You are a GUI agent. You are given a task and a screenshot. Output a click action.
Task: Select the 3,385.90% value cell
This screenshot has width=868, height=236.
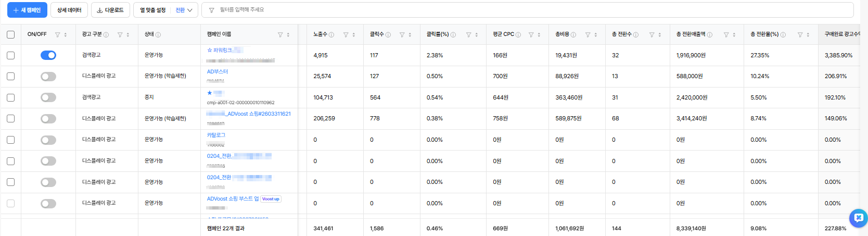tap(838, 55)
